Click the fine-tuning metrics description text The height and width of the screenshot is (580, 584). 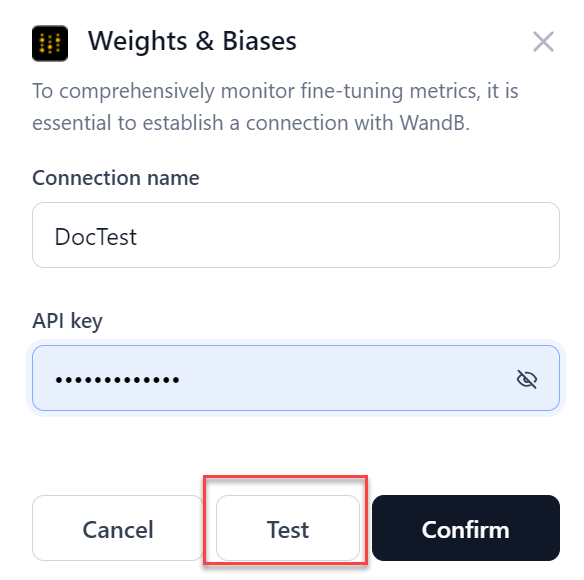point(275,107)
